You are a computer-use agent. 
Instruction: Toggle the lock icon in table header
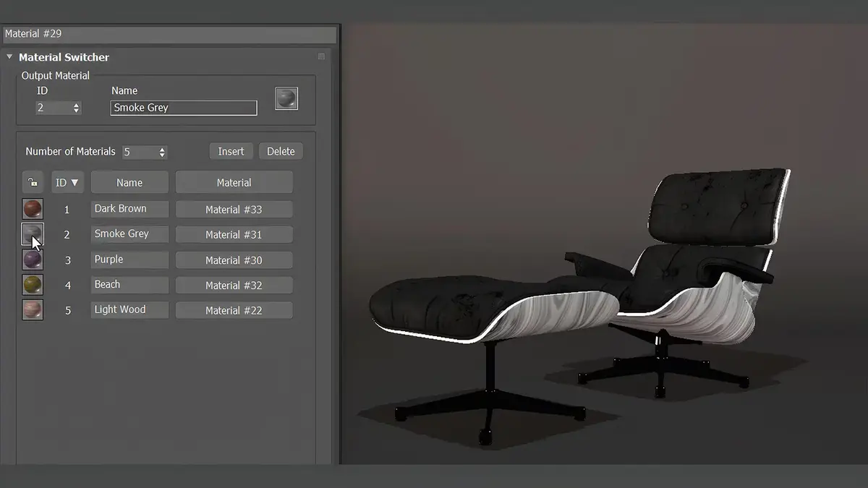[x=33, y=183]
